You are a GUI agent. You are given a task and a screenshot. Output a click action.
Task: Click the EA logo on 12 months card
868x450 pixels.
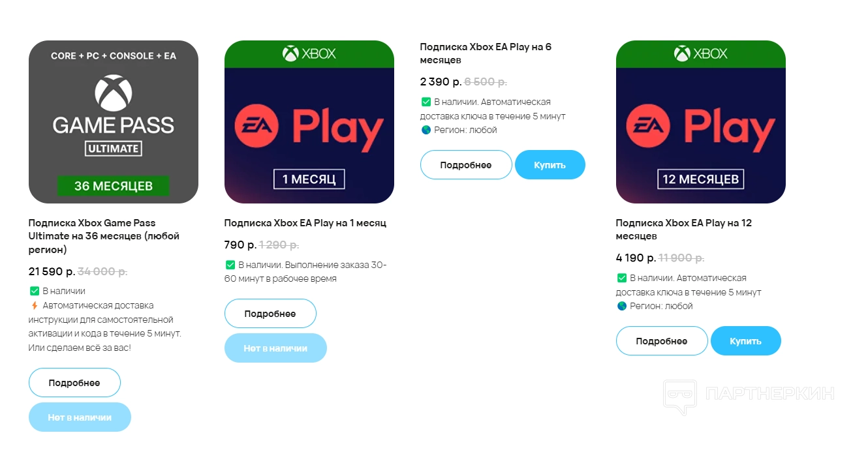648,127
